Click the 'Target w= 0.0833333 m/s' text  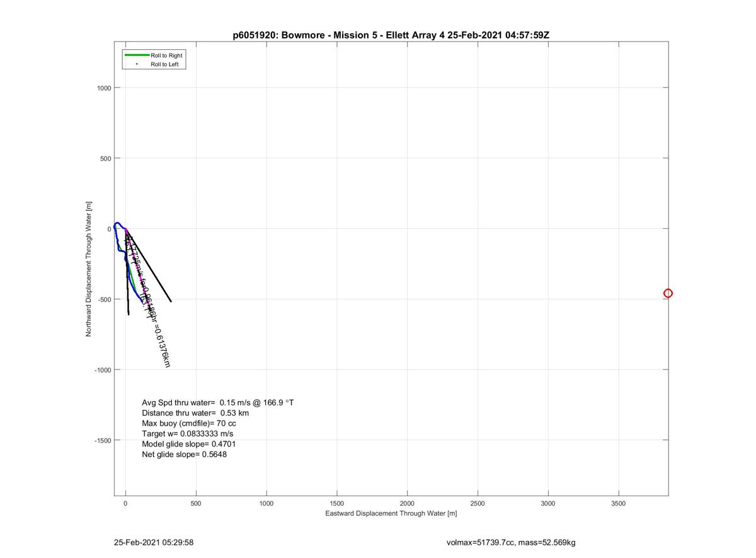pos(188,434)
